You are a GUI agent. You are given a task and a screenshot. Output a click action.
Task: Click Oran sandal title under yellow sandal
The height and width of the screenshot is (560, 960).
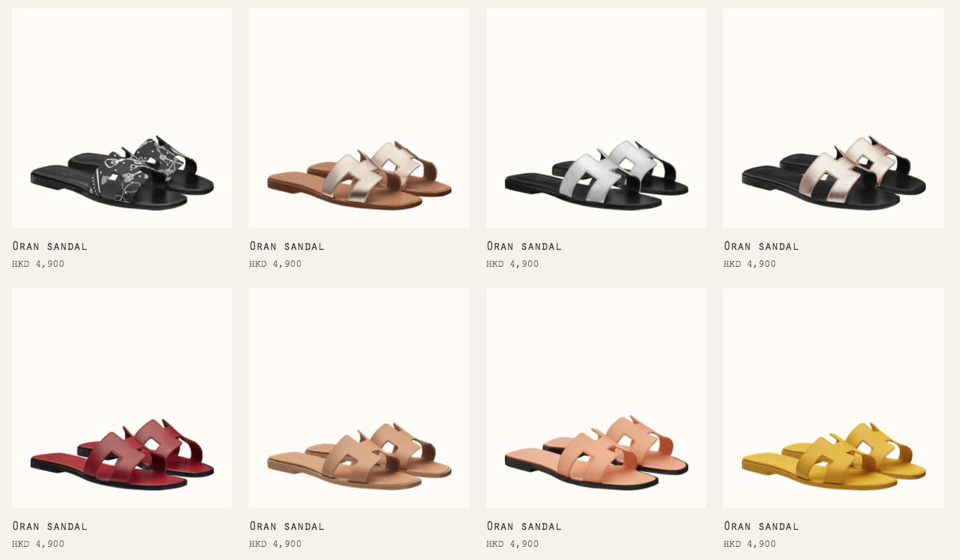coord(762,526)
